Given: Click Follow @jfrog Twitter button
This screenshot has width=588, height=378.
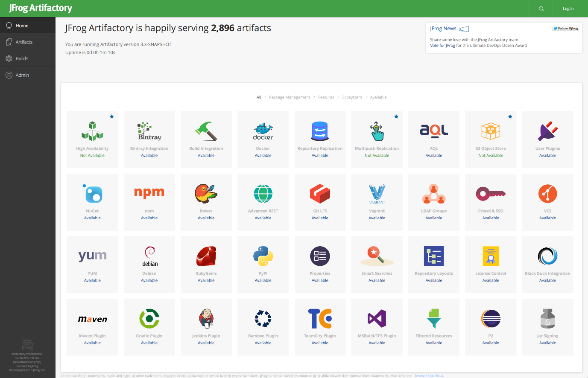Looking at the screenshot, I should pos(565,29).
